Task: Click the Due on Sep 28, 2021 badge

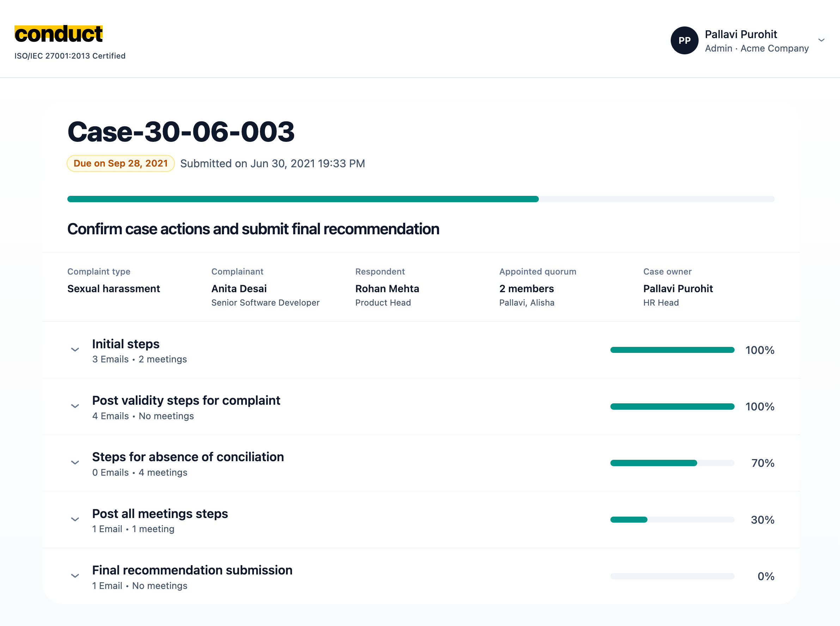Action: (121, 163)
